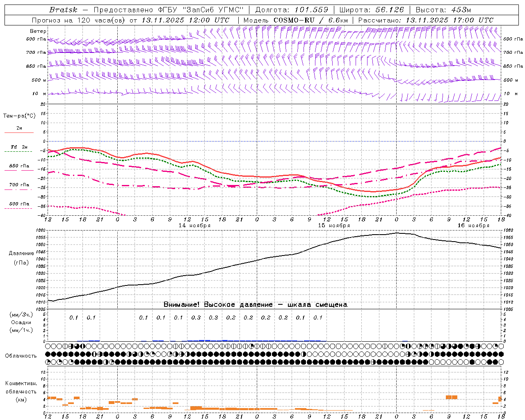The image size is (525, 420).
Task: Click the "14 ноября" date label
Action: [194, 226]
